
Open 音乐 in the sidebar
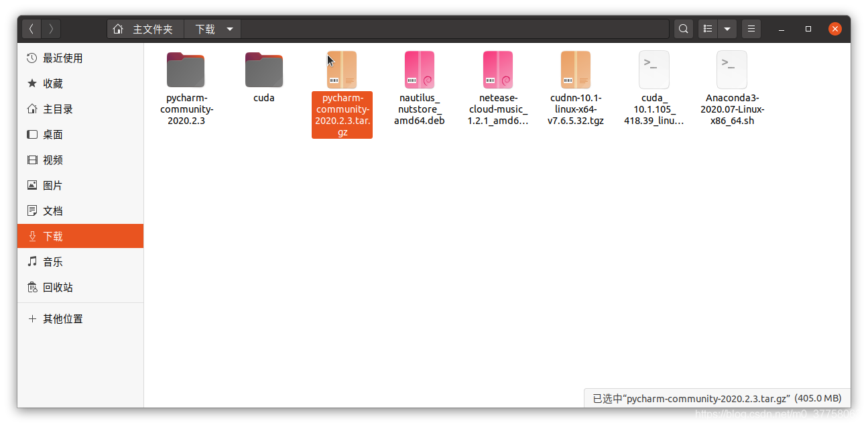click(x=80, y=262)
